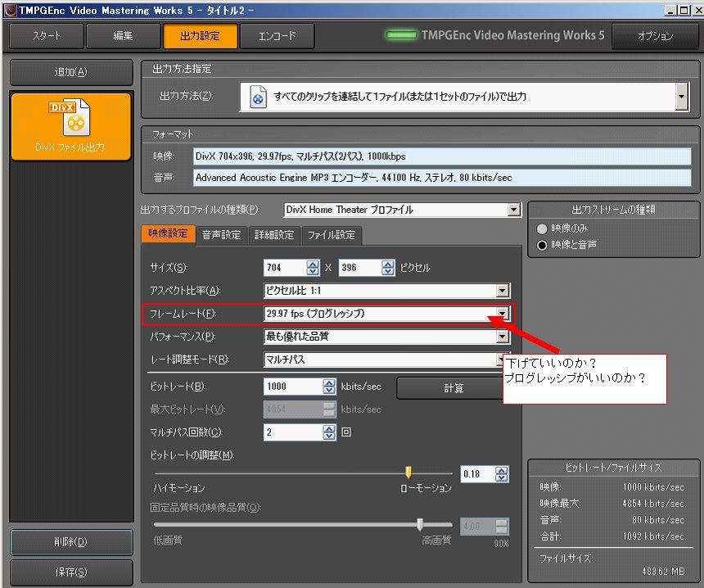The width and height of the screenshot is (704, 588).
Task: Open the 映像設定 tab
Action: 168,233
